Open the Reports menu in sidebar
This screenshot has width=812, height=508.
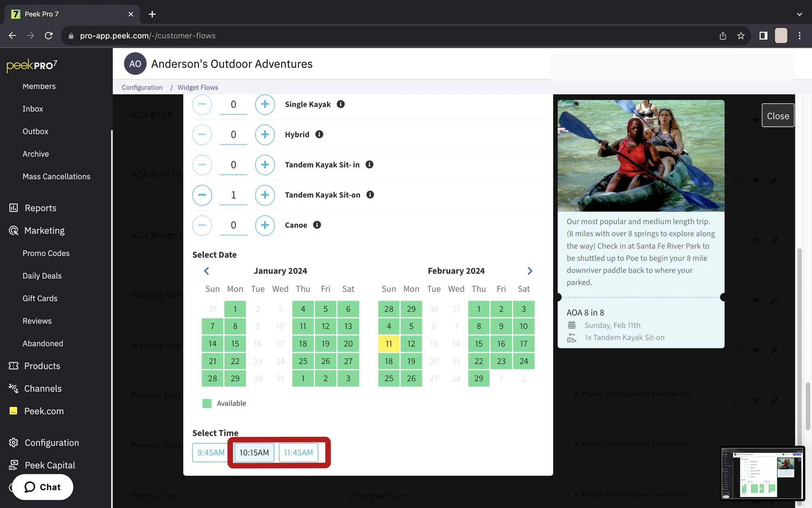[40, 208]
